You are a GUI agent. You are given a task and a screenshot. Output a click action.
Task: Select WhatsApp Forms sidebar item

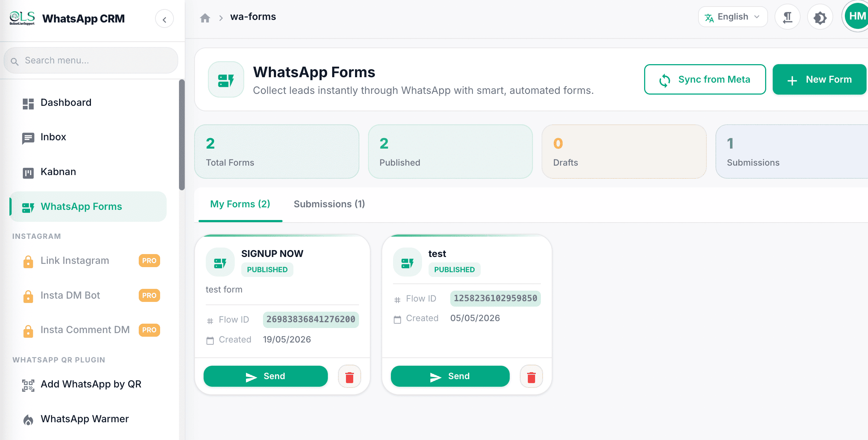coord(88,207)
